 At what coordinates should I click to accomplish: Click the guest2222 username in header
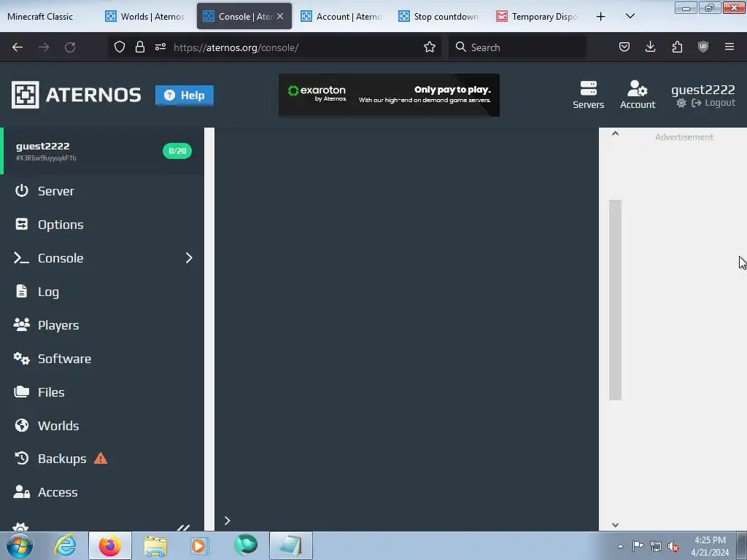(x=703, y=90)
